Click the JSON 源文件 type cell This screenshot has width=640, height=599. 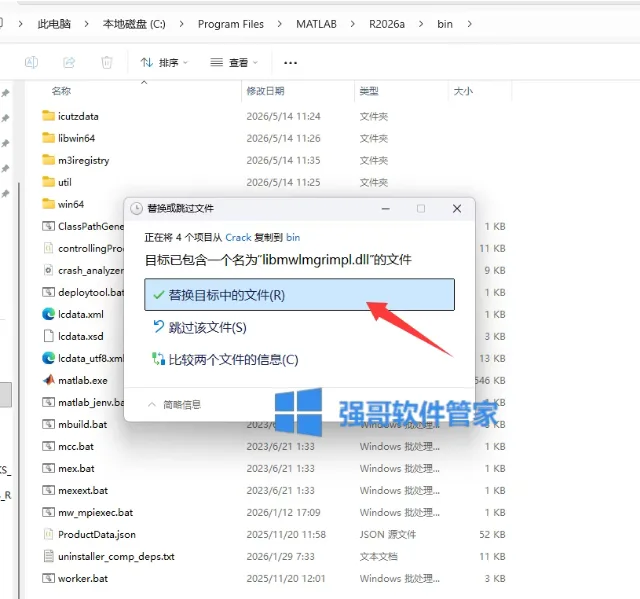point(388,535)
